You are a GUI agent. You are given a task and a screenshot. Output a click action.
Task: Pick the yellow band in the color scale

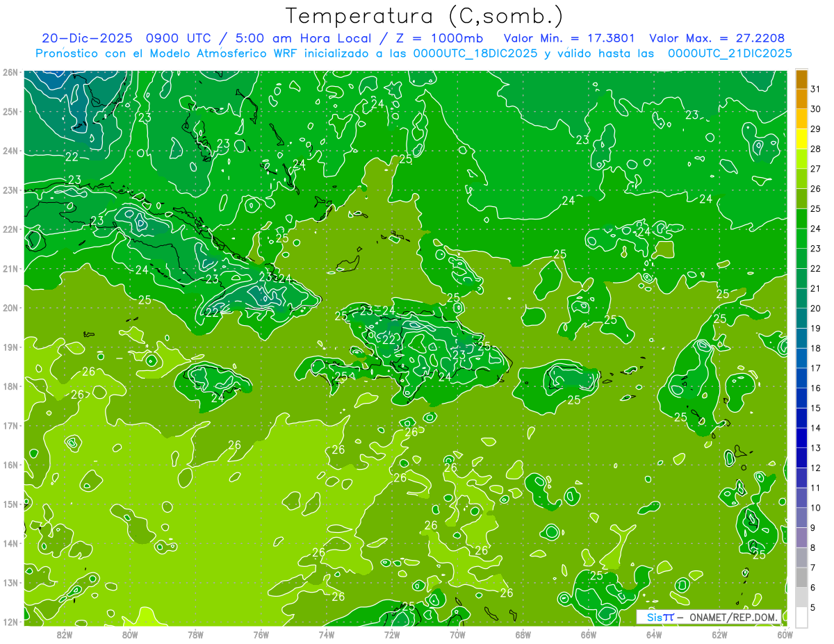click(801, 139)
